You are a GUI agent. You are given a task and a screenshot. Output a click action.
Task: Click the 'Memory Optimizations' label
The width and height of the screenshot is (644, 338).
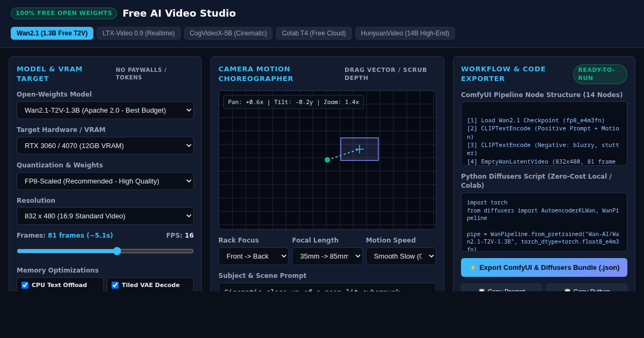[x=57, y=270]
